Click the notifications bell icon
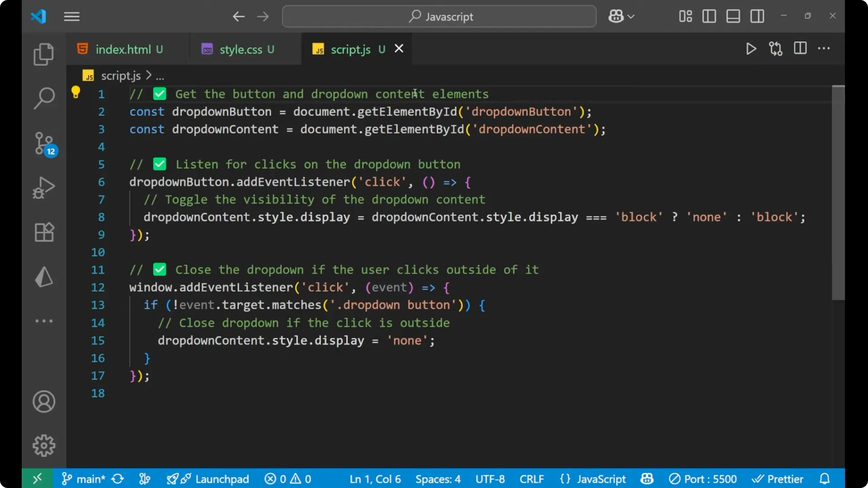The height and width of the screenshot is (488, 868). tap(824, 479)
